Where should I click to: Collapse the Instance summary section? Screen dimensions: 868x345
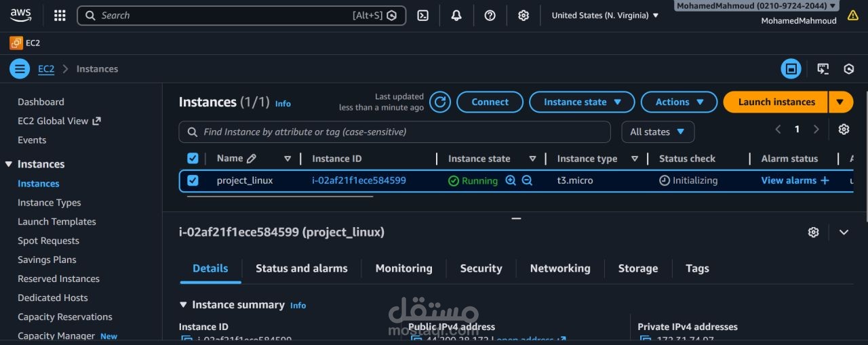click(183, 305)
